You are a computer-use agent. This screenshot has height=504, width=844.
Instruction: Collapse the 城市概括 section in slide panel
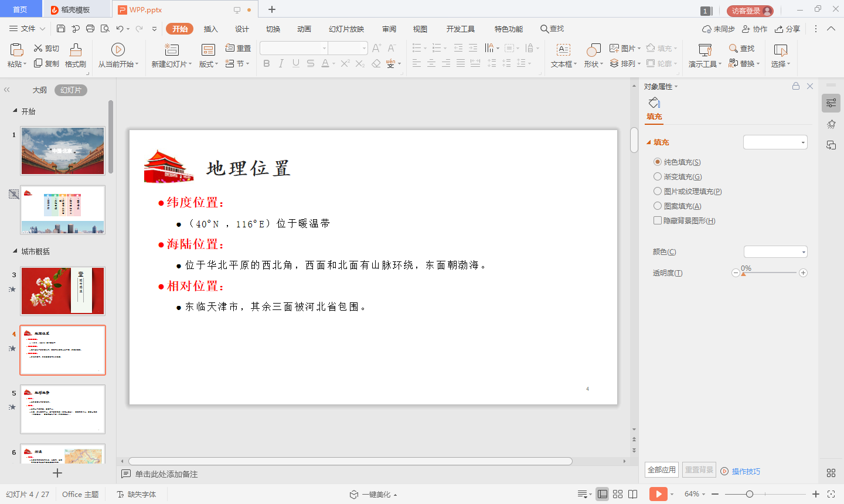click(15, 251)
